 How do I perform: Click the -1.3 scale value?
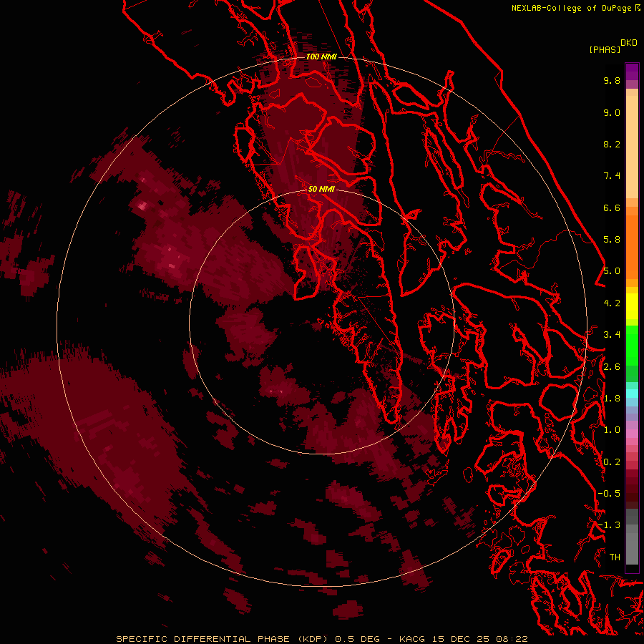609,525
